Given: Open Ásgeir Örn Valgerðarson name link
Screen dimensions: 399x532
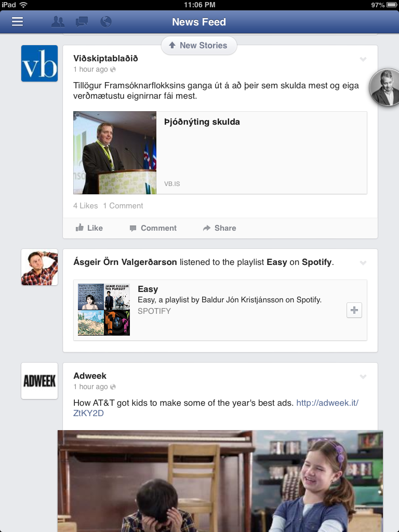Looking at the screenshot, I should coord(125,262).
